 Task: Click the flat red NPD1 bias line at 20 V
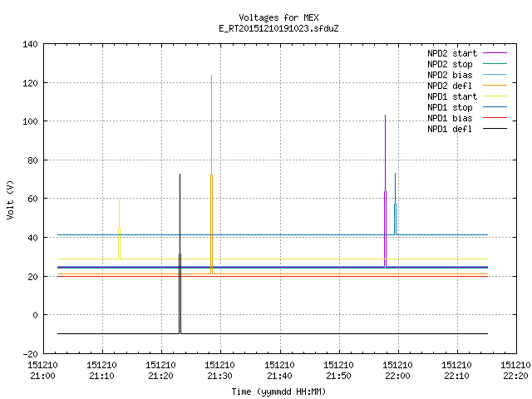tap(273, 277)
